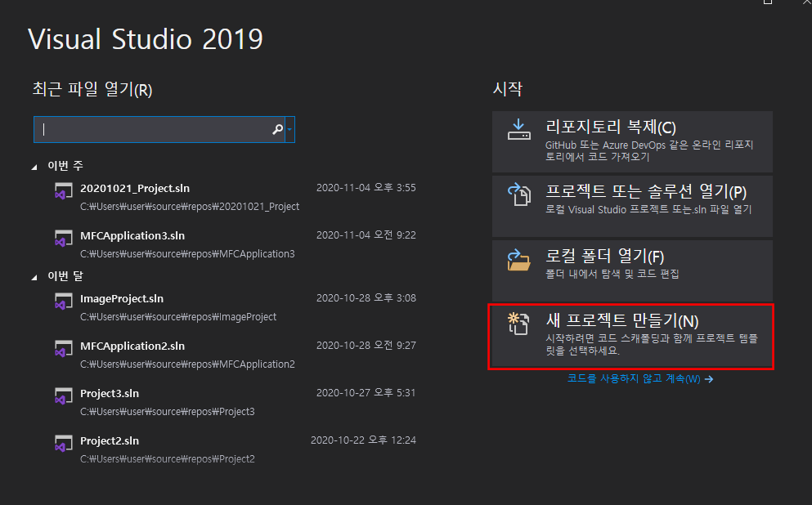Click path C:₩Users₩user₩source₩repos₩Project3

[168, 412]
